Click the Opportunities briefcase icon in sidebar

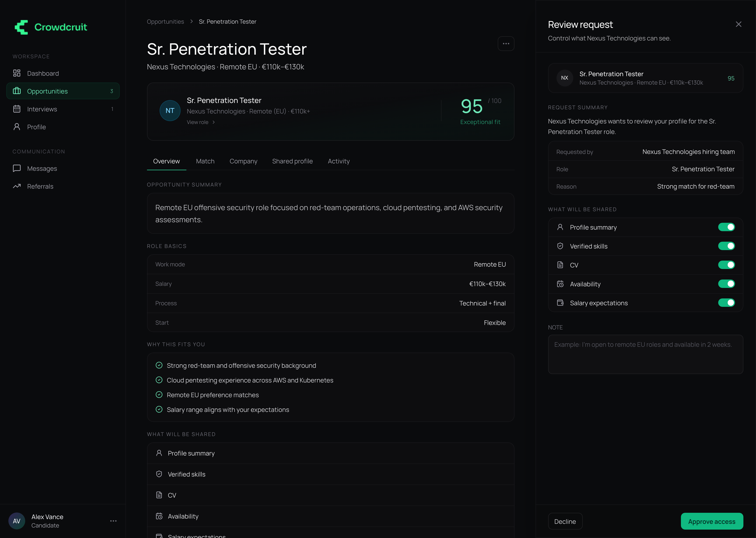point(17,91)
